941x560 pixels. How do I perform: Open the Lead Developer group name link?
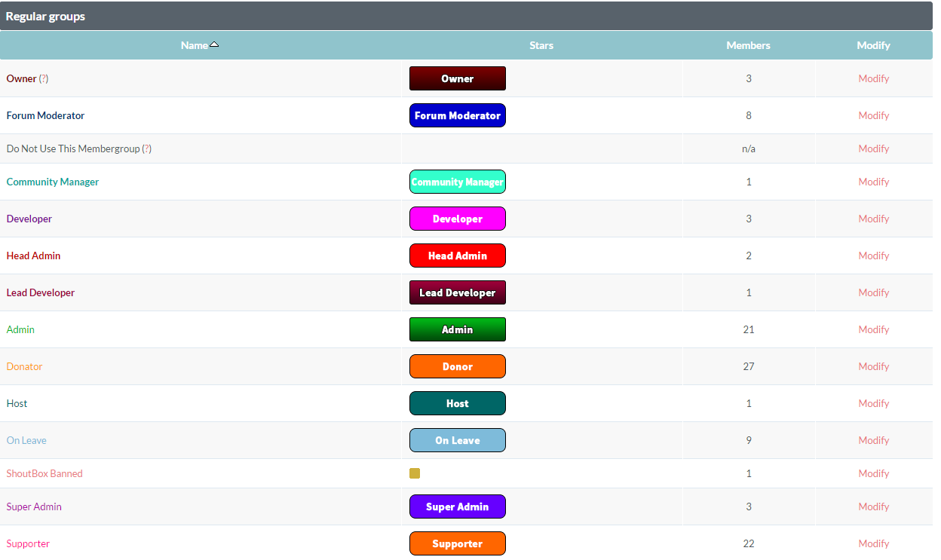tap(41, 292)
